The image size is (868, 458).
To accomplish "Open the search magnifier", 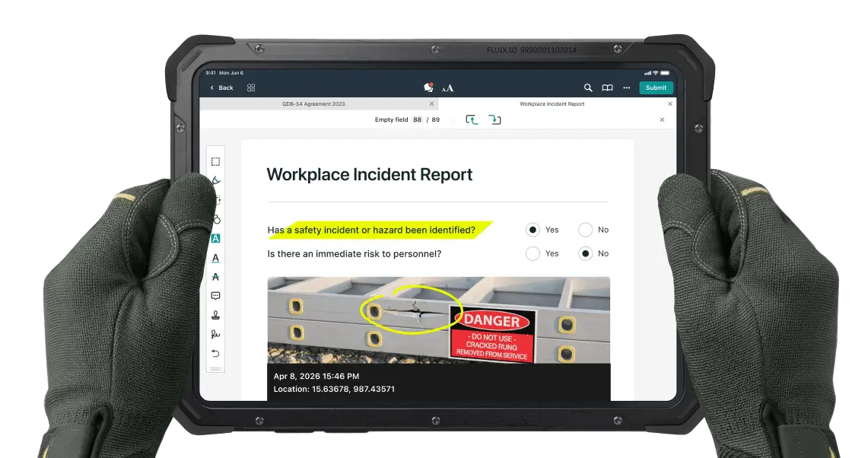I will pyautogui.click(x=588, y=87).
